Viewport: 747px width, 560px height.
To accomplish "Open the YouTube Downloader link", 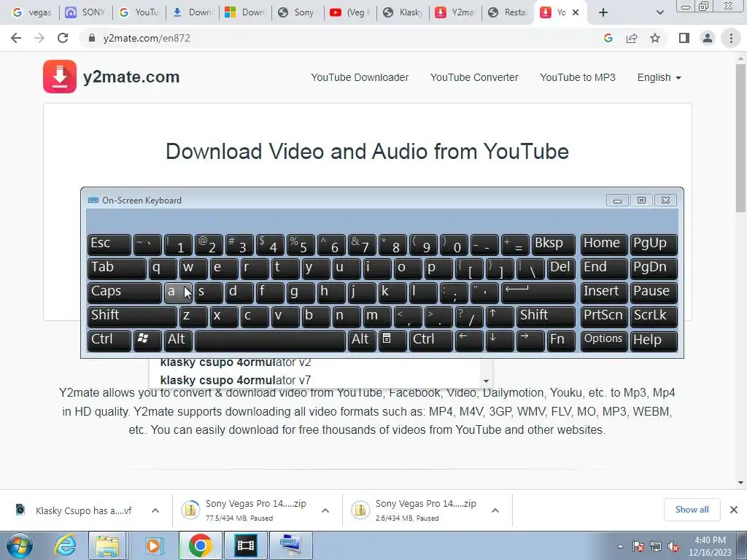I will [x=360, y=77].
